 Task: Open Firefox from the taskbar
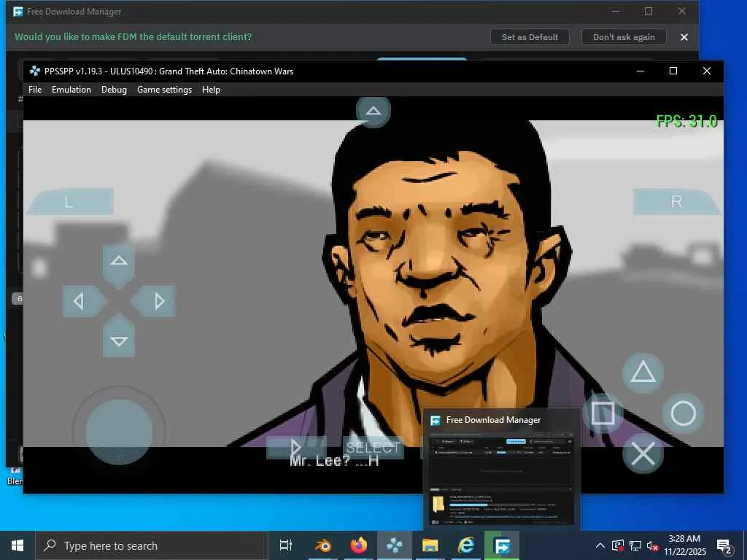(359, 545)
